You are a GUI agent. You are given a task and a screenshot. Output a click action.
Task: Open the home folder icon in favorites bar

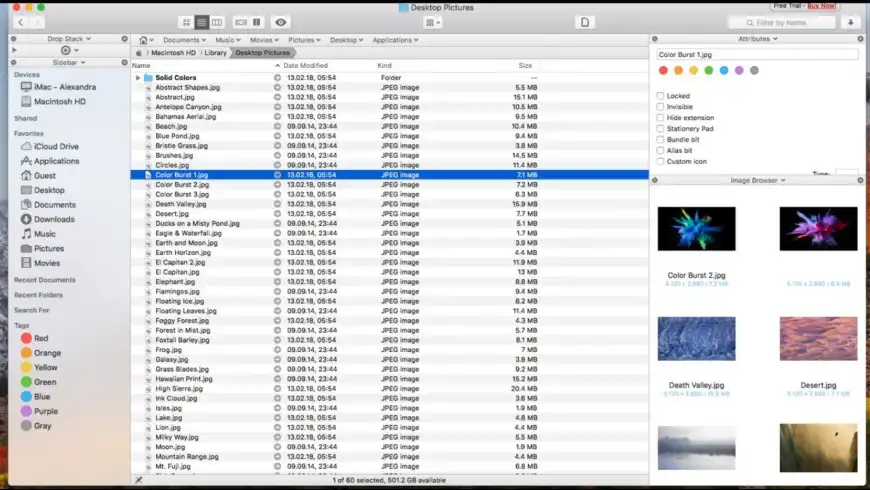pos(144,40)
